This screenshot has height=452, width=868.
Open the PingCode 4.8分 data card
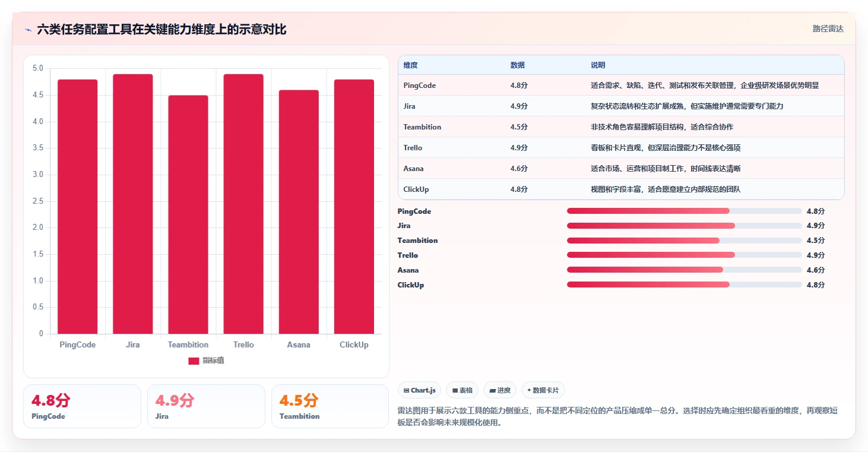coord(82,406)
